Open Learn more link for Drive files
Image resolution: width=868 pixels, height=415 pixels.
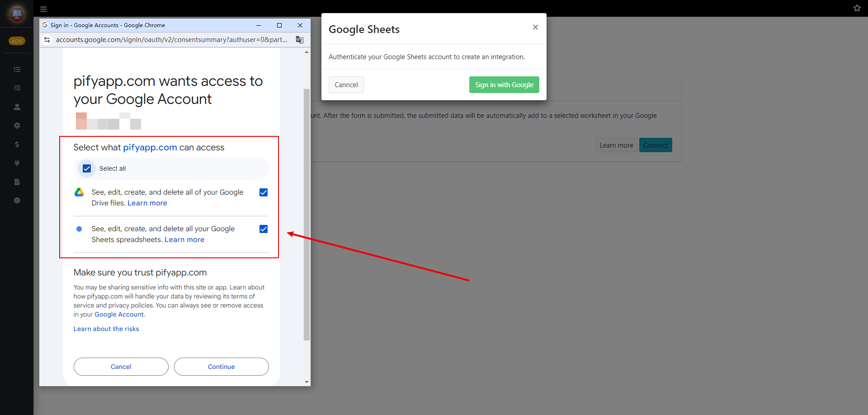coord(147,203)
